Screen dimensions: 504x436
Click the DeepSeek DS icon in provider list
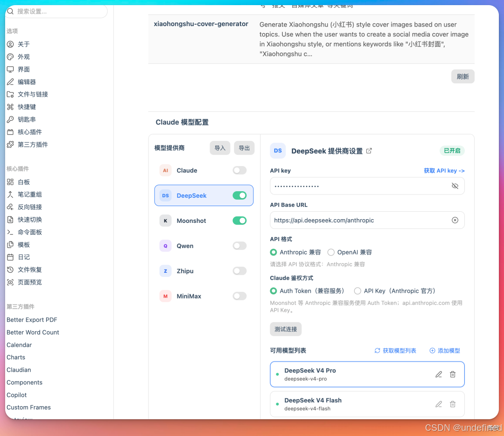coord(166,195)
